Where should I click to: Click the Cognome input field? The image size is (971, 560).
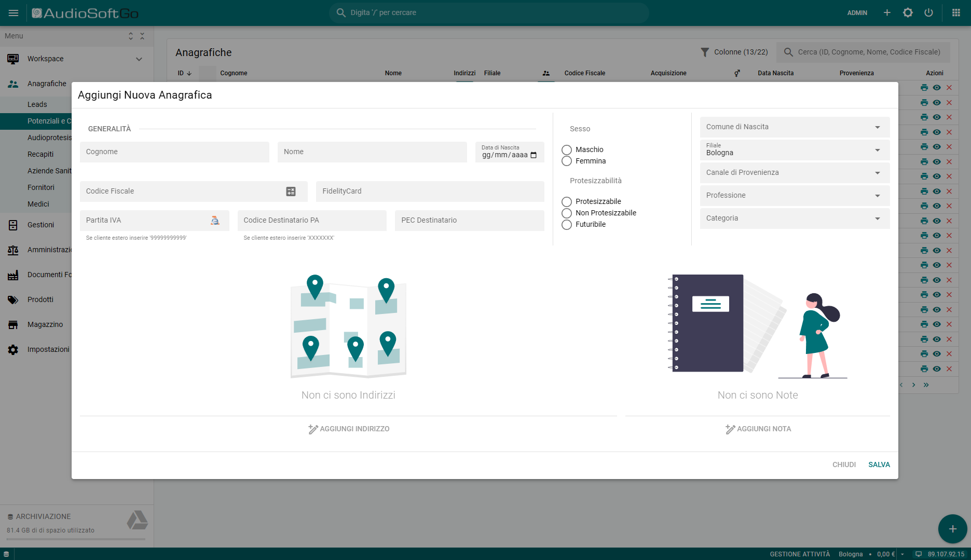pyautogui.click(x=174, y=152)
